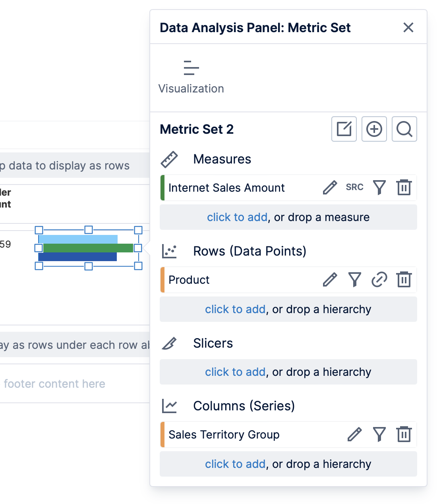Screen dimensions: 441x504
Task: Click to add a measure
Action: 237,217
